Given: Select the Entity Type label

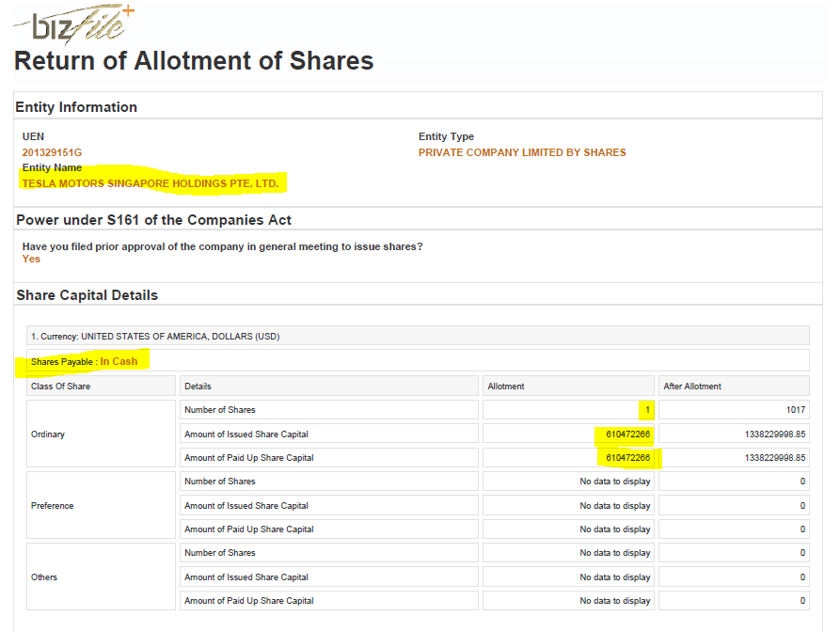Looking at the screenshot, I should click(x=446, y=136).
